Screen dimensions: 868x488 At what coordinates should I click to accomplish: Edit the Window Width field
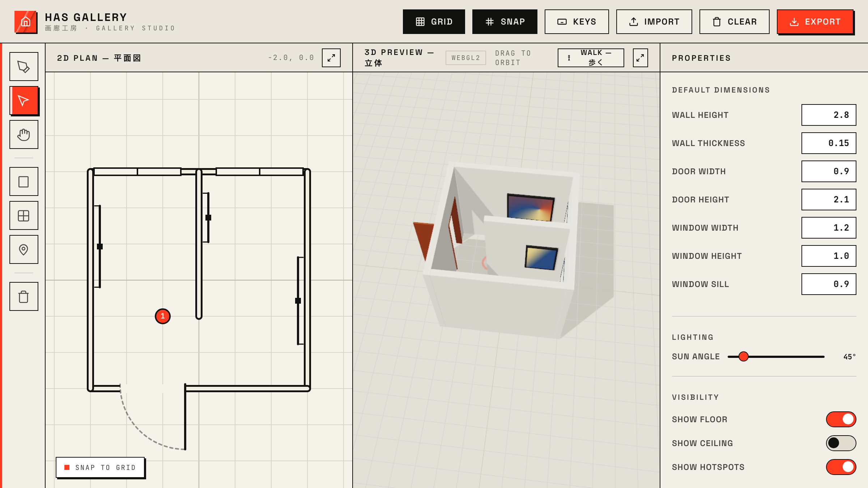[829, 228]
